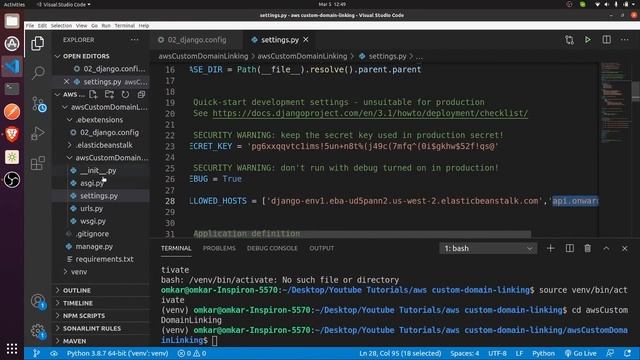Add a new terminal

pyautogui.click(x=550, y=248)
